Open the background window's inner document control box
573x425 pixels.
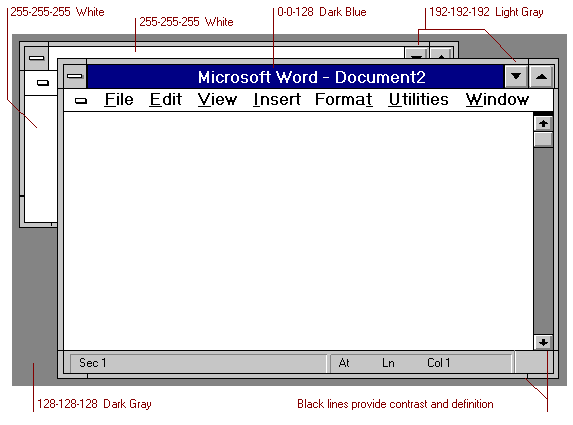[43, 83]
